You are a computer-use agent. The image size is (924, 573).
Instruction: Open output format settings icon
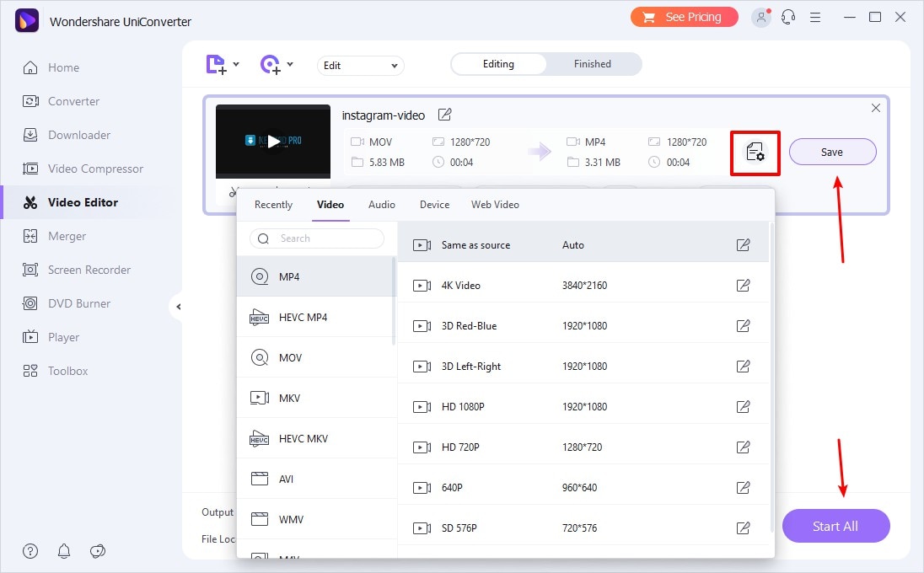(x=755, y=153)
